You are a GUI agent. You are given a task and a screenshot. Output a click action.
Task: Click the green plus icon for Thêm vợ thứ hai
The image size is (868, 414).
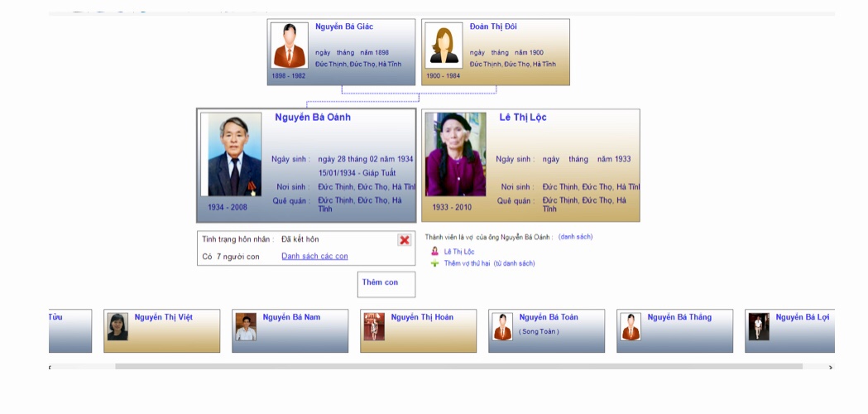pyautogui.click(x=435, y=263)
